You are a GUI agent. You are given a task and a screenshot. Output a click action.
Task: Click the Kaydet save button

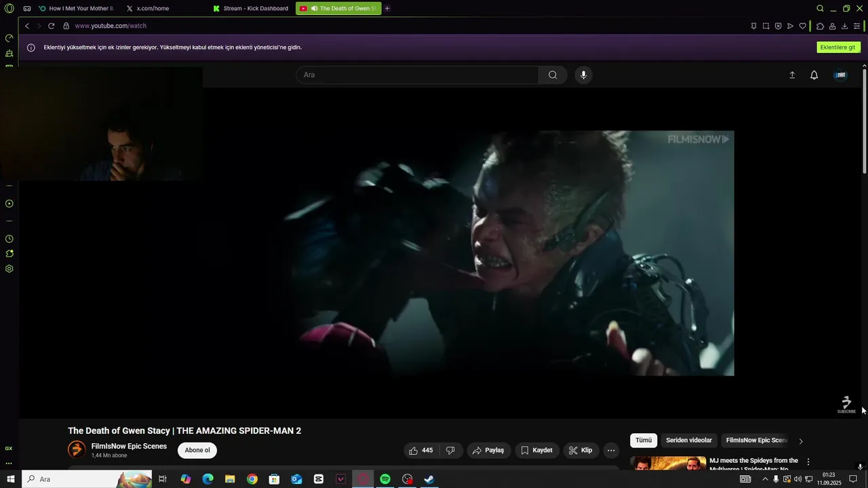[536, 450]
